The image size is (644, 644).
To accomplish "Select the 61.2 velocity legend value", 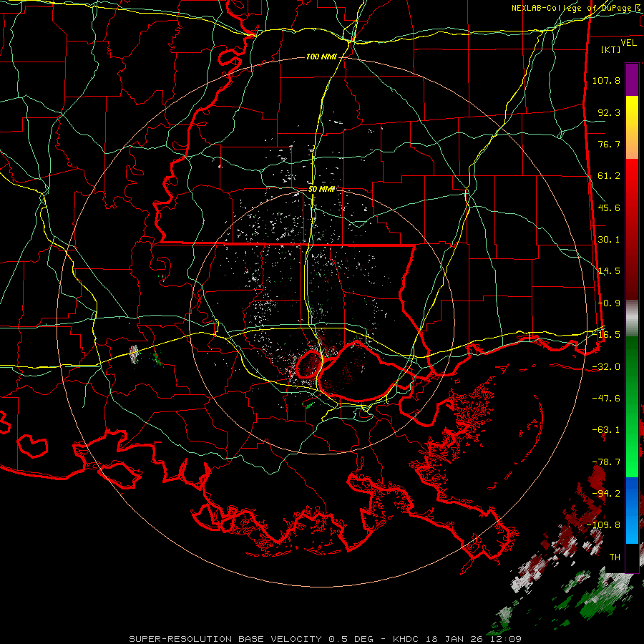I will (x=609, y=176).
